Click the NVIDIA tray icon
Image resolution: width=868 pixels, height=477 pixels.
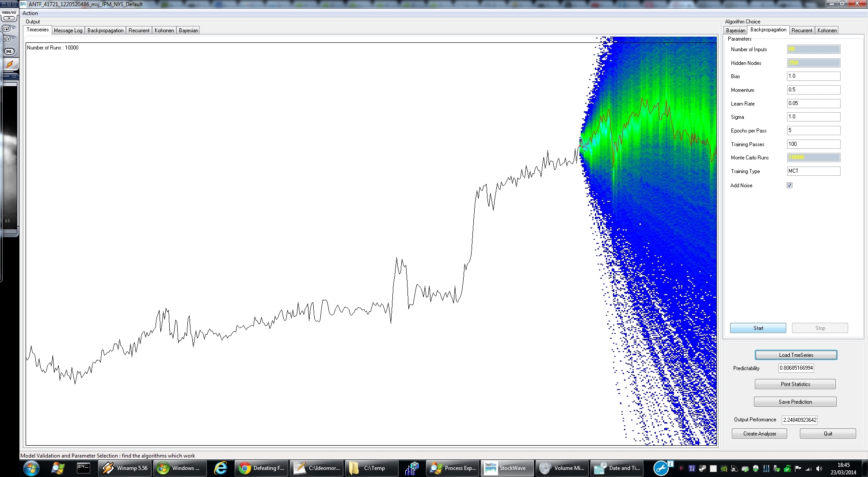click(x=724, y=469)
